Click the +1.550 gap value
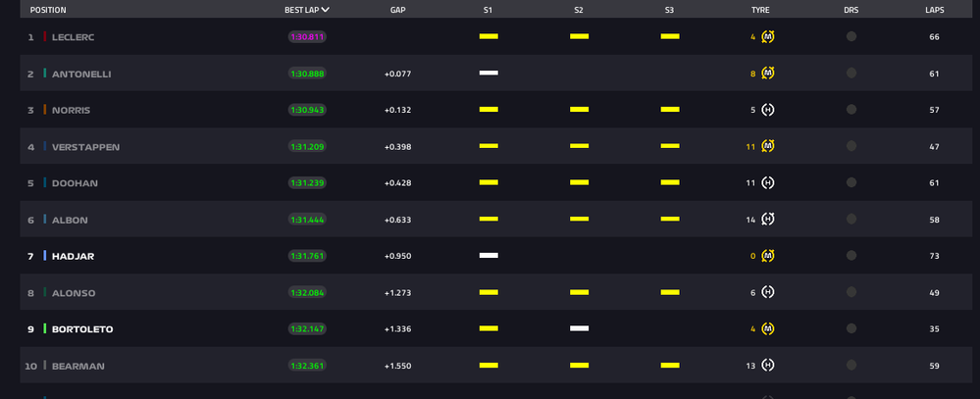 (x=397, y=366)
